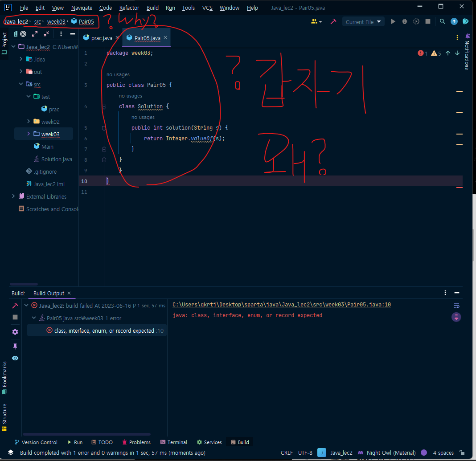Pin the Build Output tab

click(15, 346)
